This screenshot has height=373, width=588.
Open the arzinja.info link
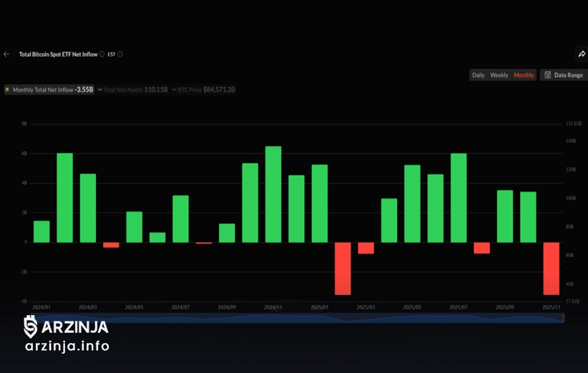[x=67, y=347]
